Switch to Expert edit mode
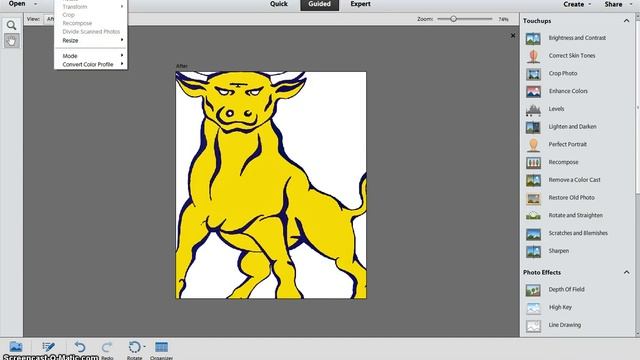Screen dimensions: 640x360 360,4
